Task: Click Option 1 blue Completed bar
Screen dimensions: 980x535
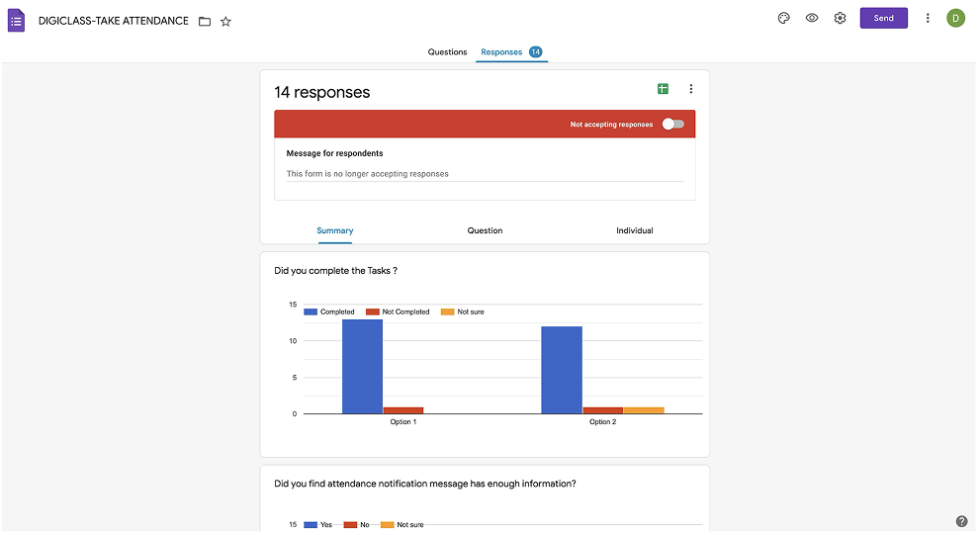Action: [x=363, y=366]
